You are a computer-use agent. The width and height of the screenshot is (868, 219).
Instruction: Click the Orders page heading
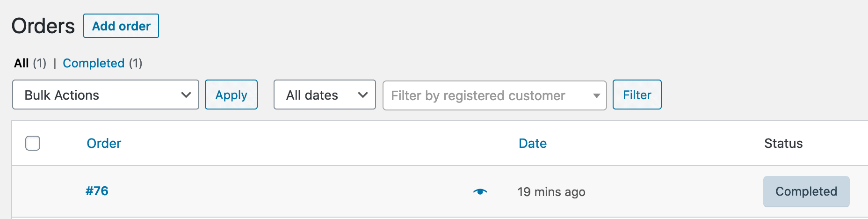coord(43,26)
